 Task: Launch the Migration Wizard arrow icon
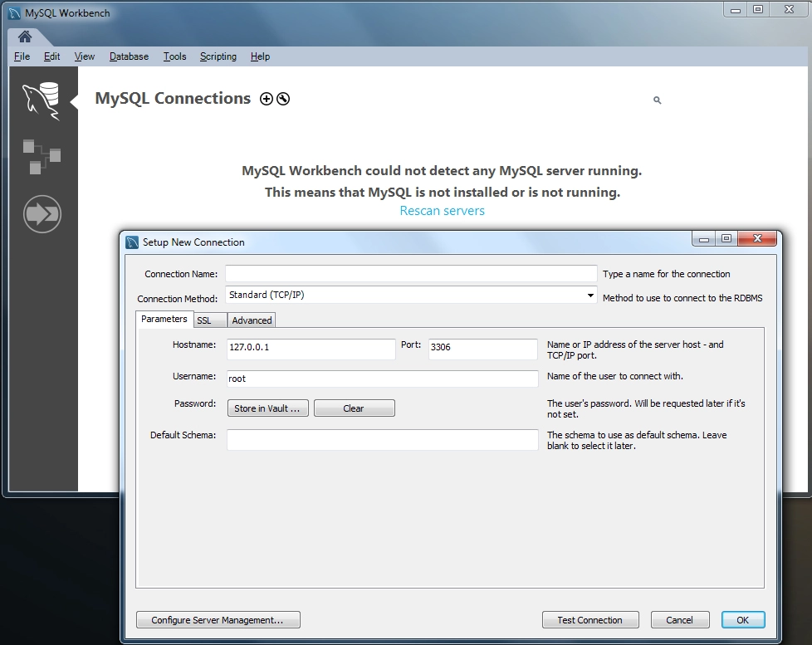(x=42, y=213)
